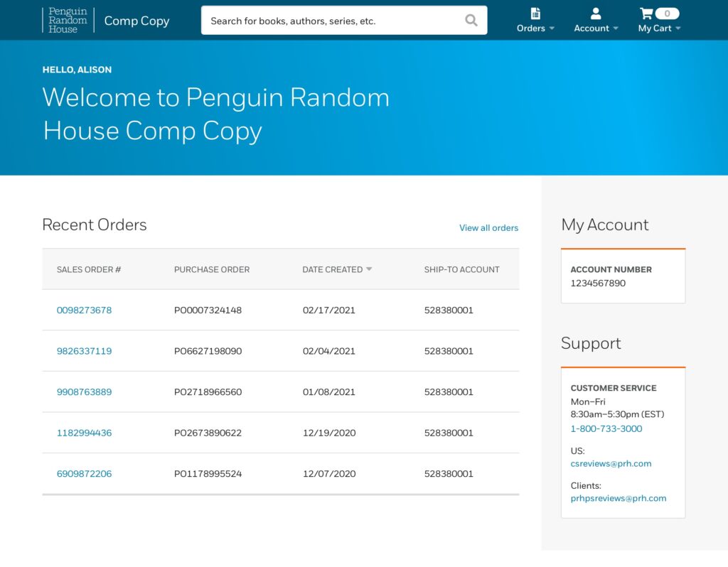Click the Orders document icon
The width and height of the screenshot is (728, 567).
pyautogui.click(x=535, y=13)
